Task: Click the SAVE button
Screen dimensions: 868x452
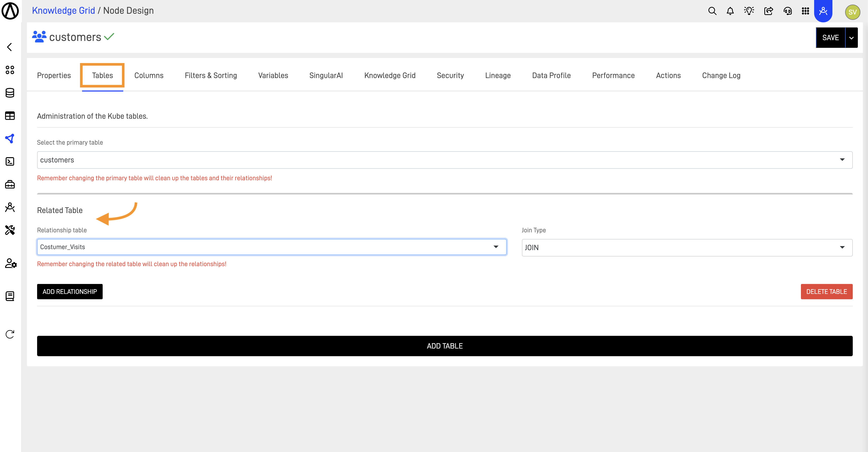Action: pyautogui.click(x=831, y=38)
